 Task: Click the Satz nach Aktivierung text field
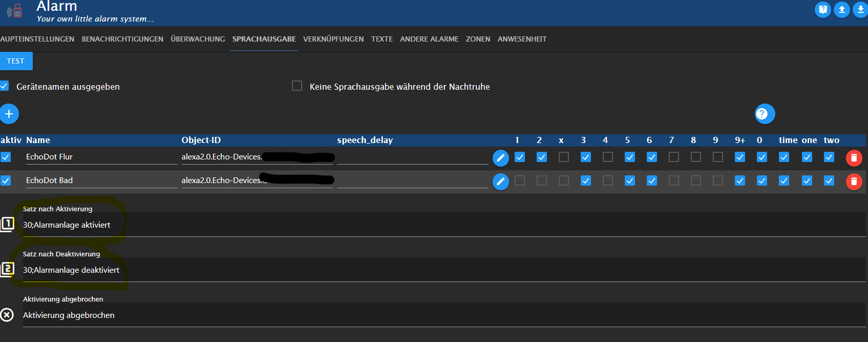coord(444,225)
